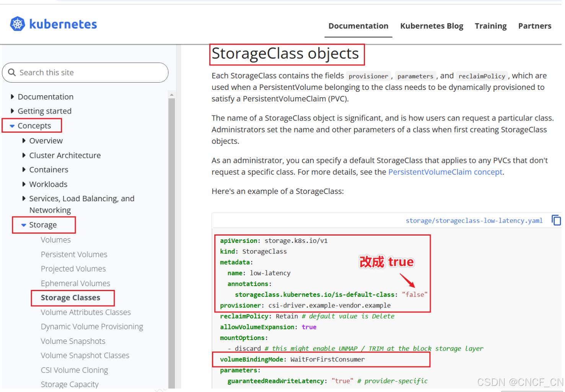Viewport: 565px width, 392px height.
Task: Expand the Documentation tree arrow
Action: (12, 97)
